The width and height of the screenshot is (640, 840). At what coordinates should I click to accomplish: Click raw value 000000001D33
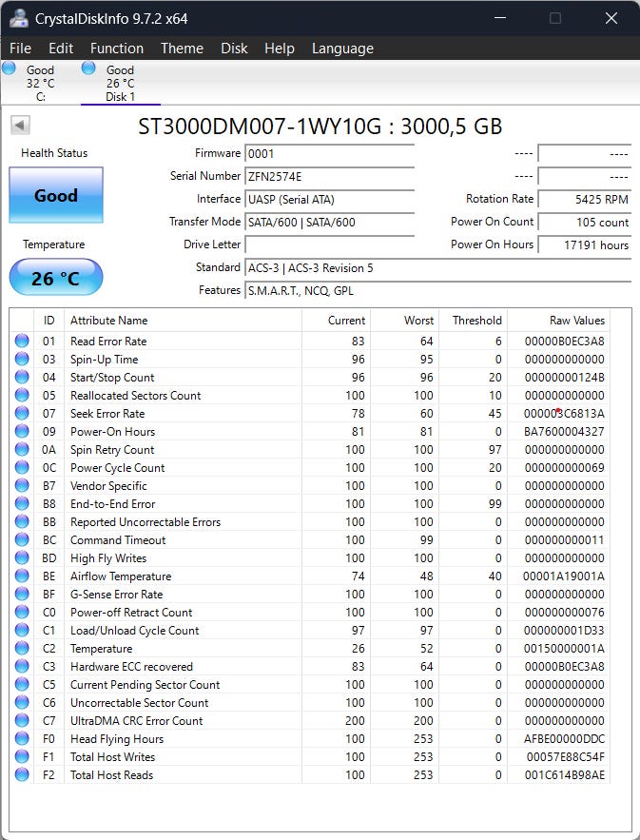pyautogui.click(x=565, y=630)
